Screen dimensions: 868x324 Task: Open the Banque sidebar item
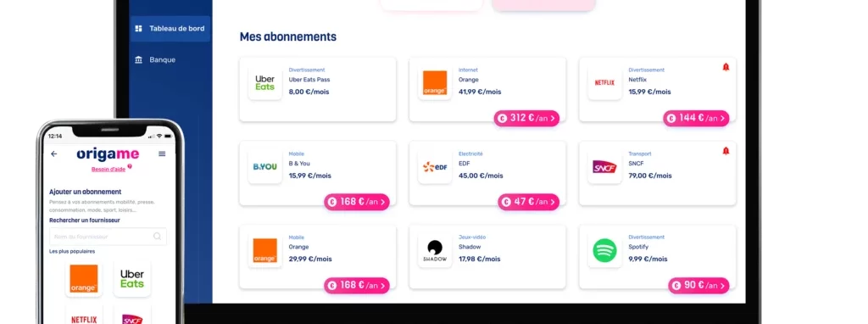pyautogui.click(x=156, y=60)
